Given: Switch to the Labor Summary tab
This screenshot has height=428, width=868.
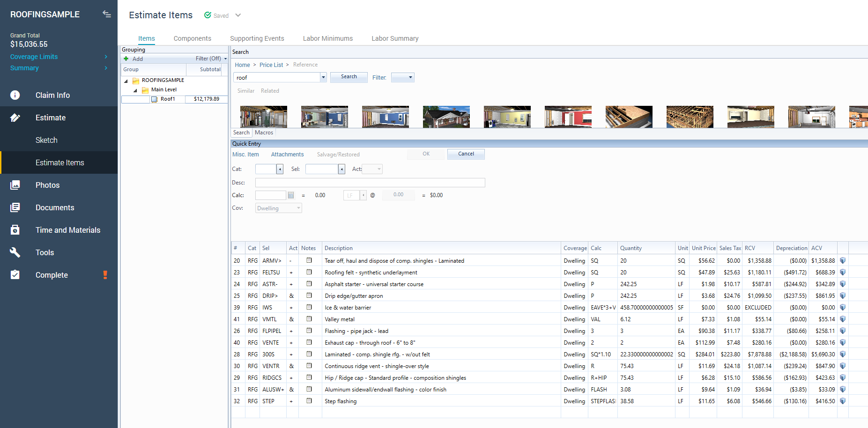Looking at the screenshot, I should tap(395, 38).
